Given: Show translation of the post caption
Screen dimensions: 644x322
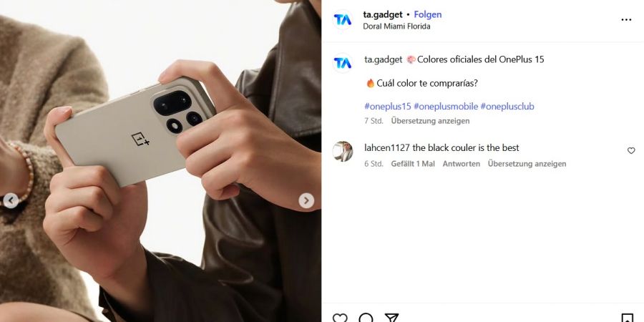Looking at the screenshot, I should point(430,121).
